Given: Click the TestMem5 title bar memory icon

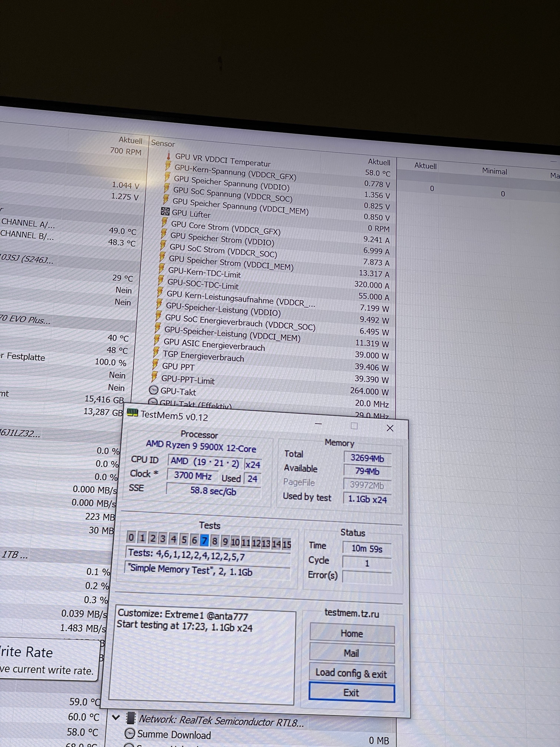Looking at the screenshot, I should 133,413.
